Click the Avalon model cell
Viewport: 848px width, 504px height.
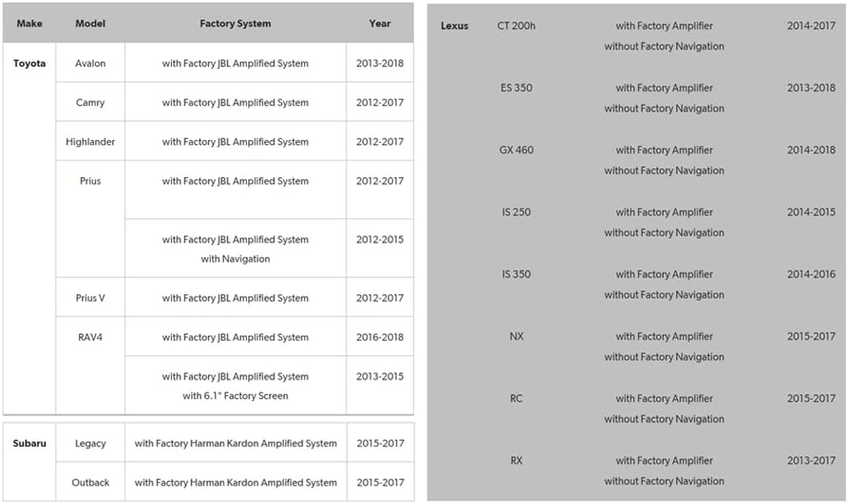(x=90, y=63)
